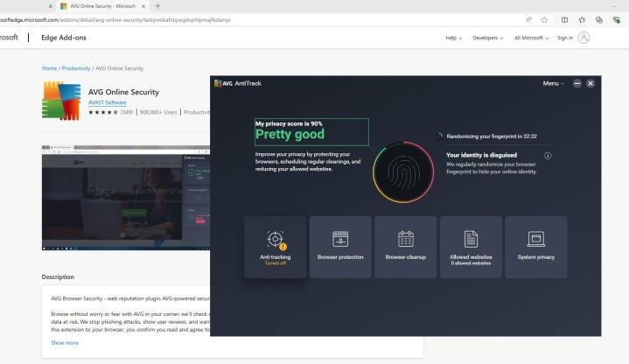Screen dimensions: 629x364
Task: Open the Browser cleanup tile
Action: click(x=406, y=247)
